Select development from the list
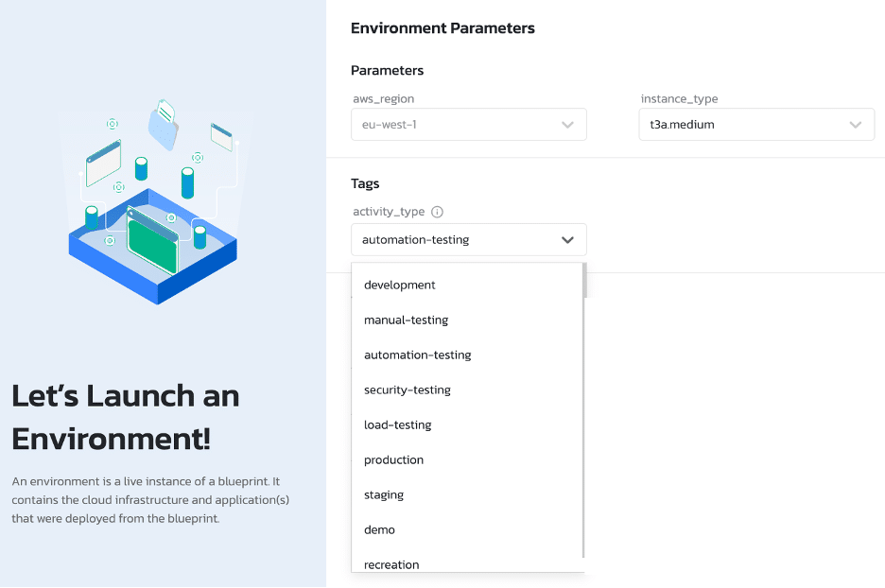The width and height of the screenshot is (885, 588). pos(467,285)
